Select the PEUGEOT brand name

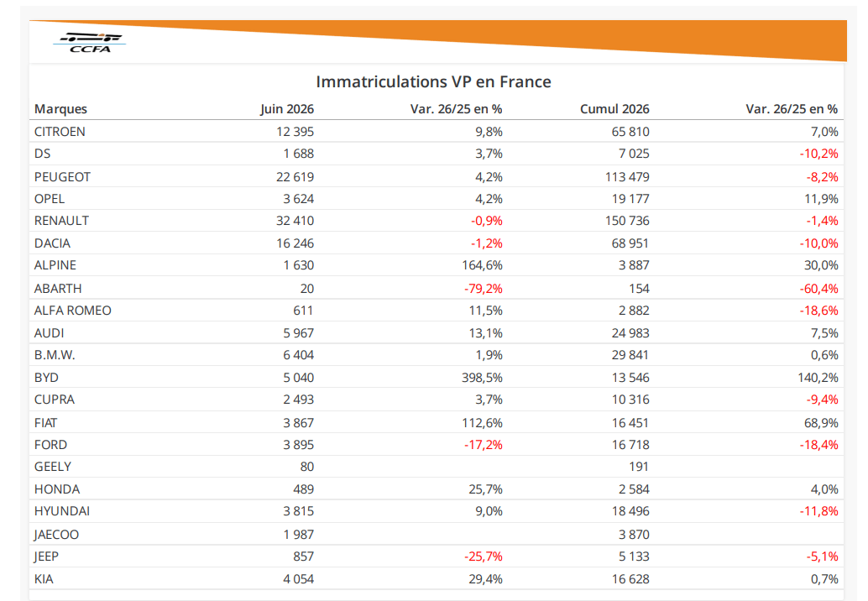point(62,177)
